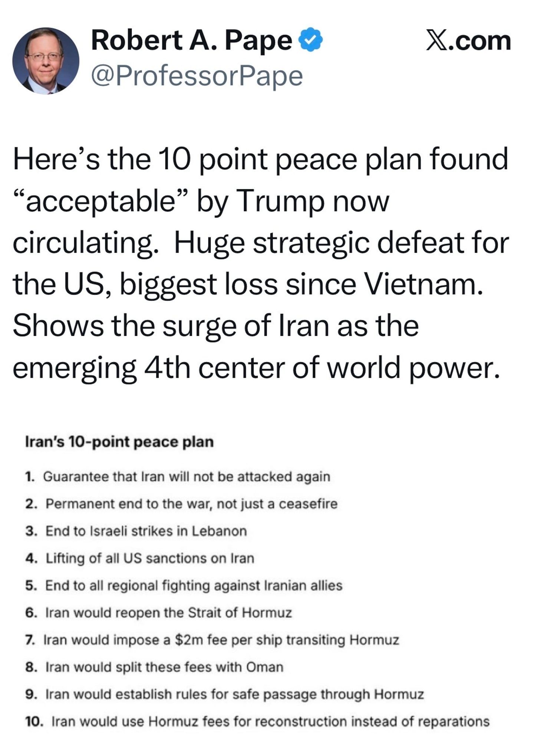Click the text "emerging 4th center of world power"
The image size is (534, 756).
(x=256, y=367)
